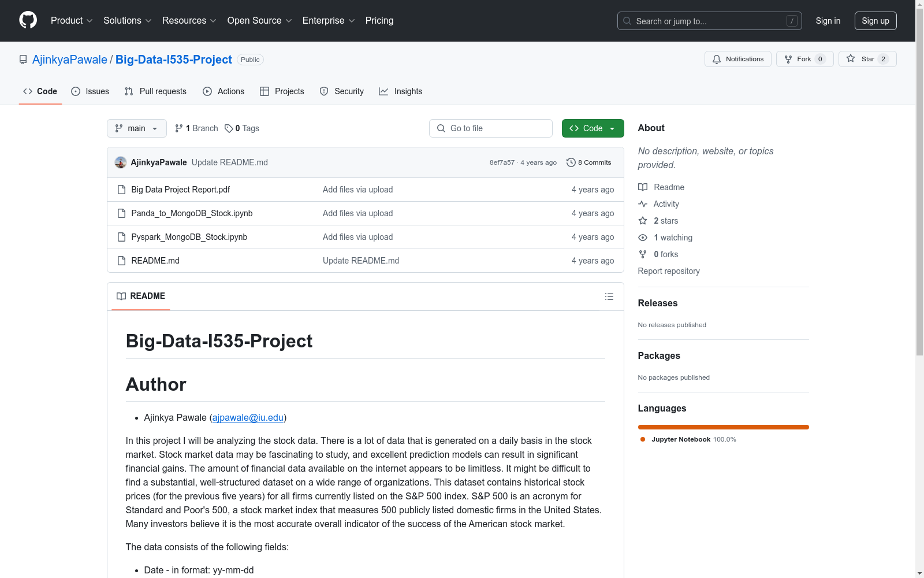Click Report repository link

(x=669, y=271)
